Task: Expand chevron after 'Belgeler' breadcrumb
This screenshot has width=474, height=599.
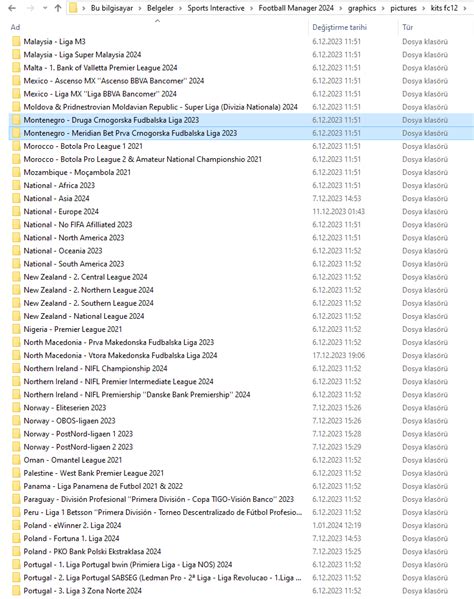Action: pyautogui.click(x=180, y=8)
